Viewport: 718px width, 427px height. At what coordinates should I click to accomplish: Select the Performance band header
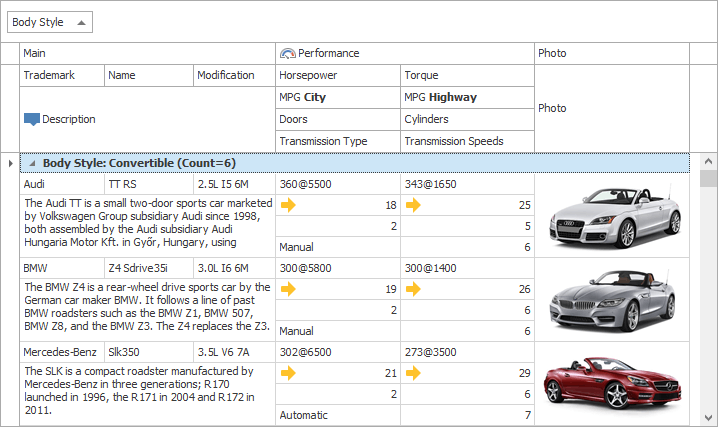click(x=405, y=54)
